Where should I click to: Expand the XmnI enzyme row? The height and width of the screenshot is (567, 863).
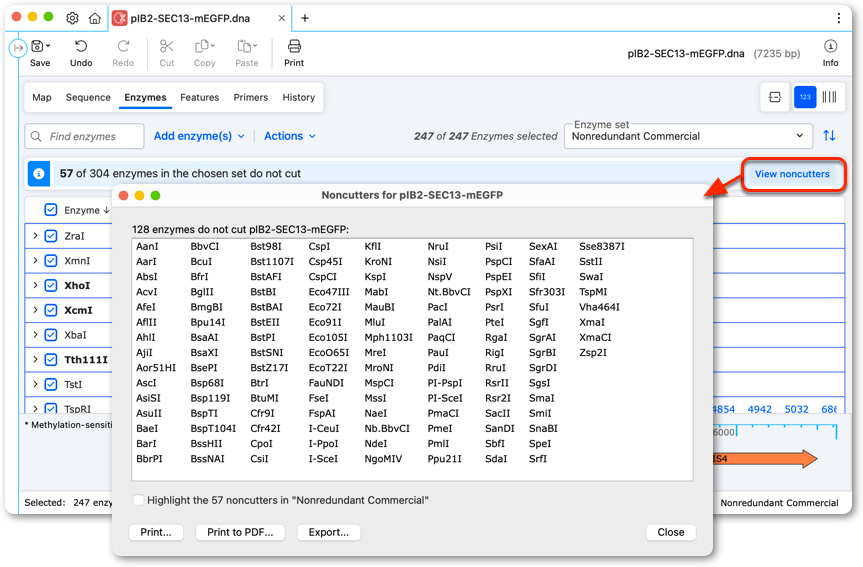coord(35,260)
